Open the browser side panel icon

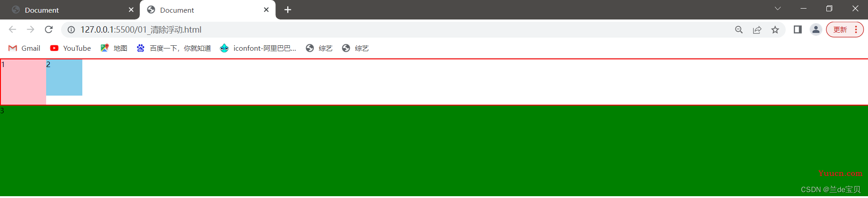(x=797, y=29)
